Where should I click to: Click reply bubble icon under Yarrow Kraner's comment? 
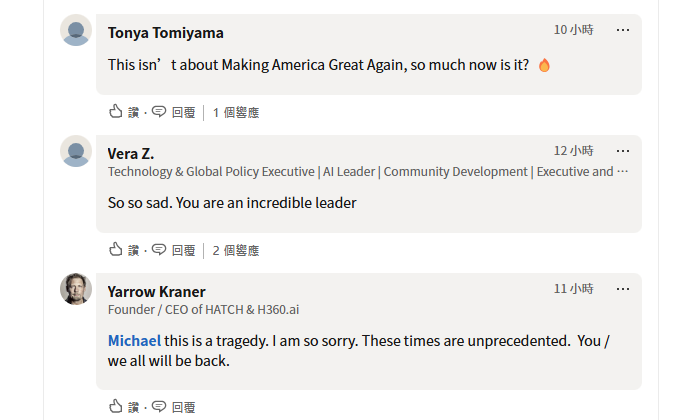click(x=159, y=406)
